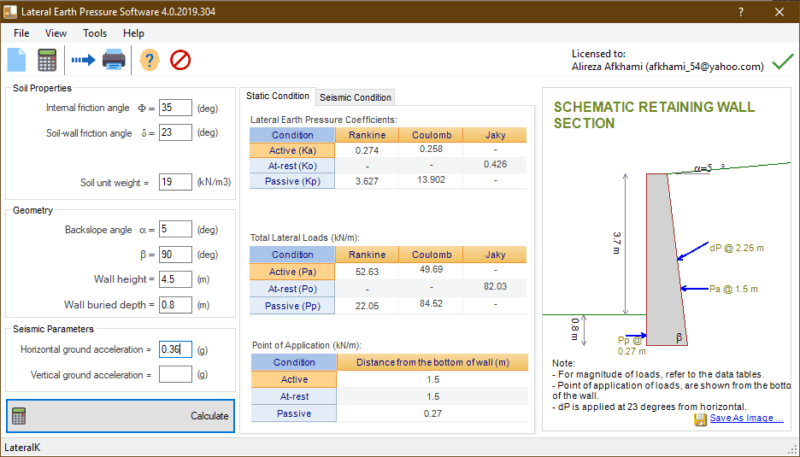800x457 pixels.
Task: Click the soil unit weight field
Action: (176, 182)
